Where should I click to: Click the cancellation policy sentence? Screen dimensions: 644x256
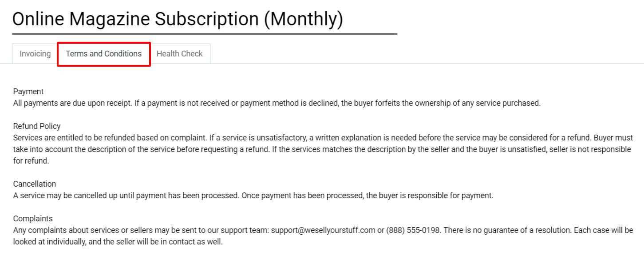[253, 196]
